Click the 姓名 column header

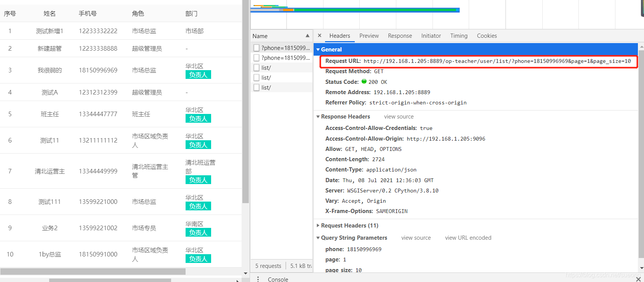click(50, 13)
